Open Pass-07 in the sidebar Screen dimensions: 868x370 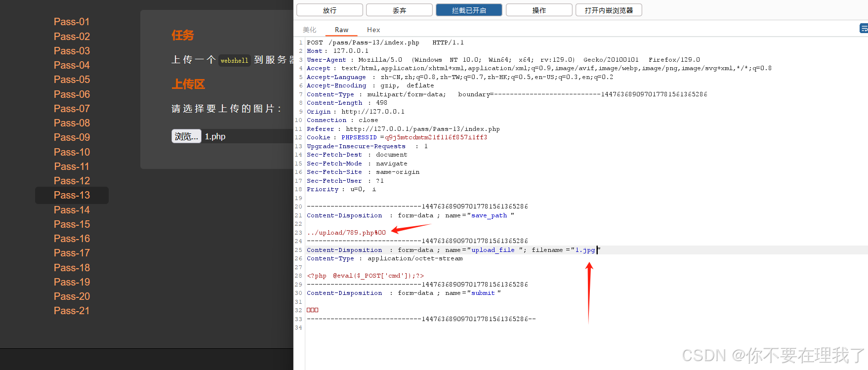click(x=72, y=109)
